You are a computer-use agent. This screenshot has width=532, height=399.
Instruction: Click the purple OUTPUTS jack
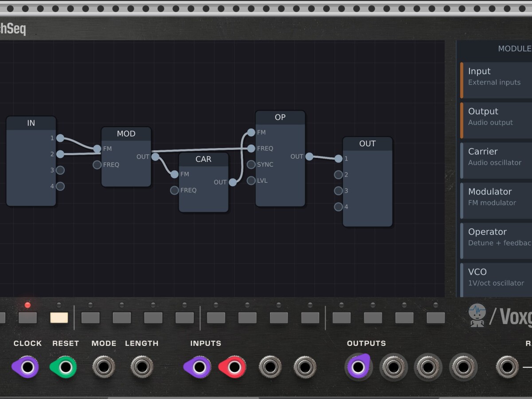pyautogui.click(x=358, y=367)
